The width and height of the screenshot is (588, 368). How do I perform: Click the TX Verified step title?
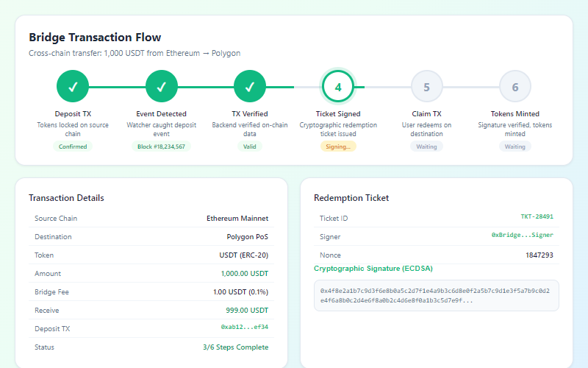(x=250, y=114)
